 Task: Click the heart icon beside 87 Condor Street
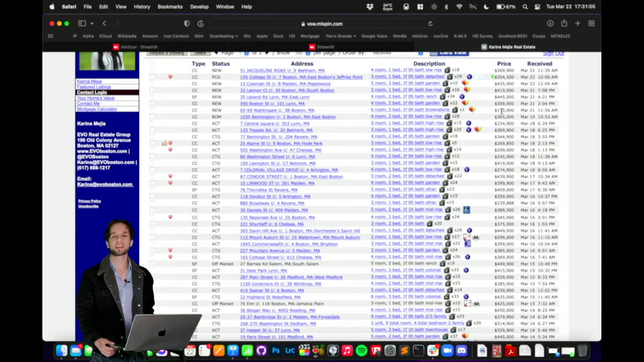coord(170,176)
